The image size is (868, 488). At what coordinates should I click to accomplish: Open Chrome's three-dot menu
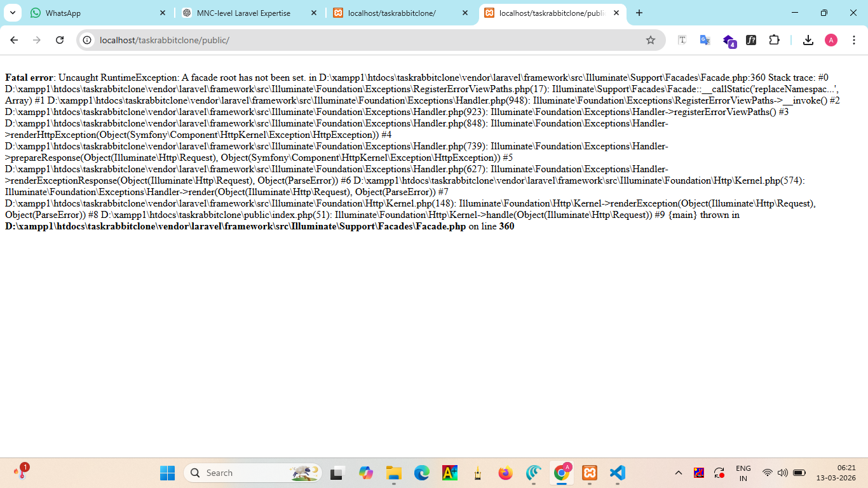[853, 40]
